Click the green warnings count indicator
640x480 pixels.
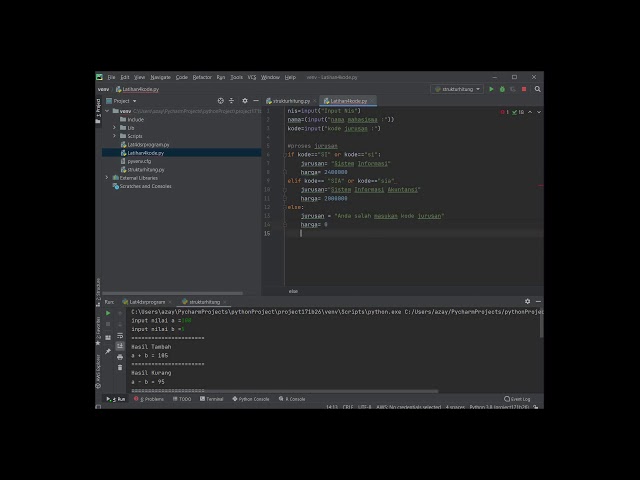(x=518, y=112)
